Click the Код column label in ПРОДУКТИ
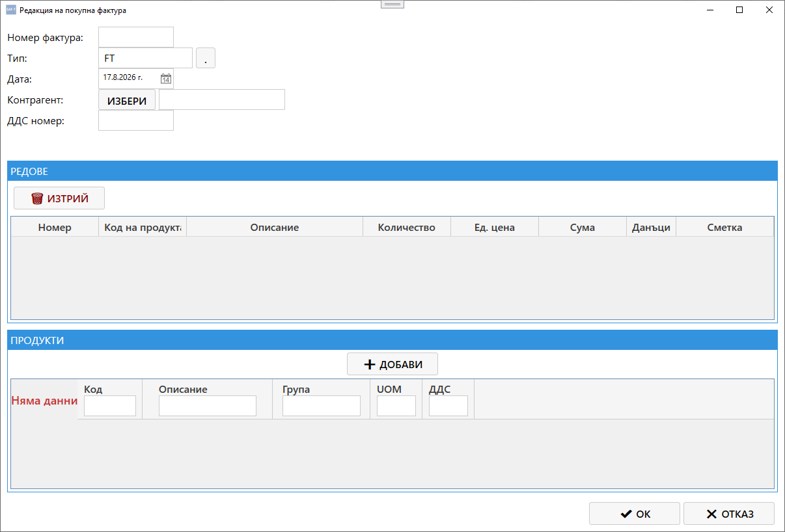 tap(93, 389)
